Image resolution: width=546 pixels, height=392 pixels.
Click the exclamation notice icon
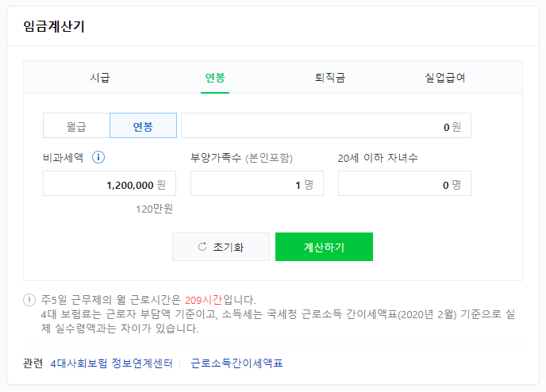(x=29, y=300)
